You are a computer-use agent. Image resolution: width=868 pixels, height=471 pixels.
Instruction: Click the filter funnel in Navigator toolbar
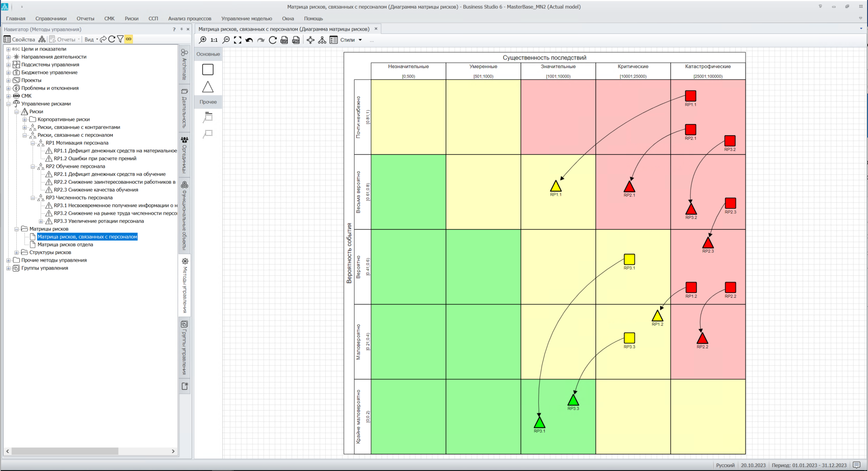120,39
